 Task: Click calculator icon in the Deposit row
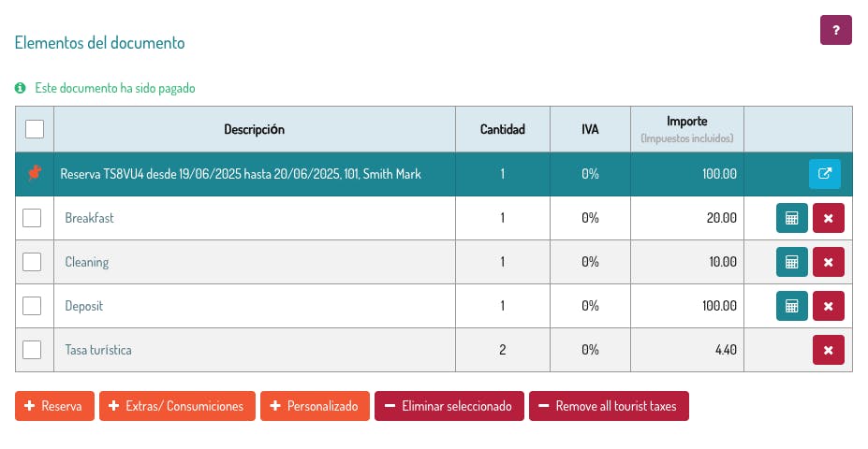[791, 306]
